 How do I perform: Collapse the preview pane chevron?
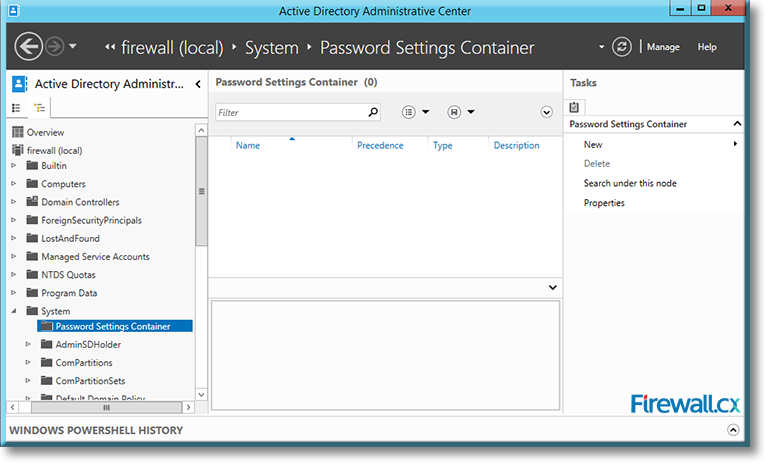click(x=552, y=288)
